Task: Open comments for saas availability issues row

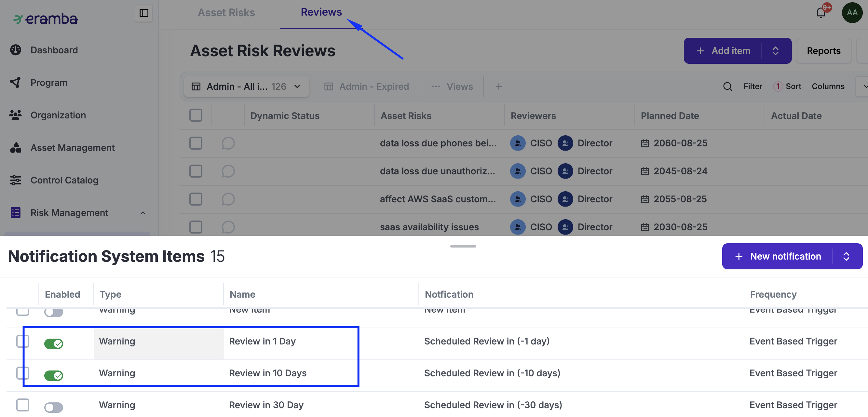Action: pos(228,227)
